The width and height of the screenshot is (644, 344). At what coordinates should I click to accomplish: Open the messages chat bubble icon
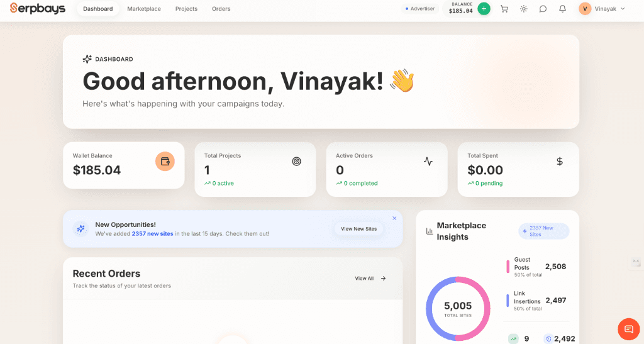(x=543, y=9)
